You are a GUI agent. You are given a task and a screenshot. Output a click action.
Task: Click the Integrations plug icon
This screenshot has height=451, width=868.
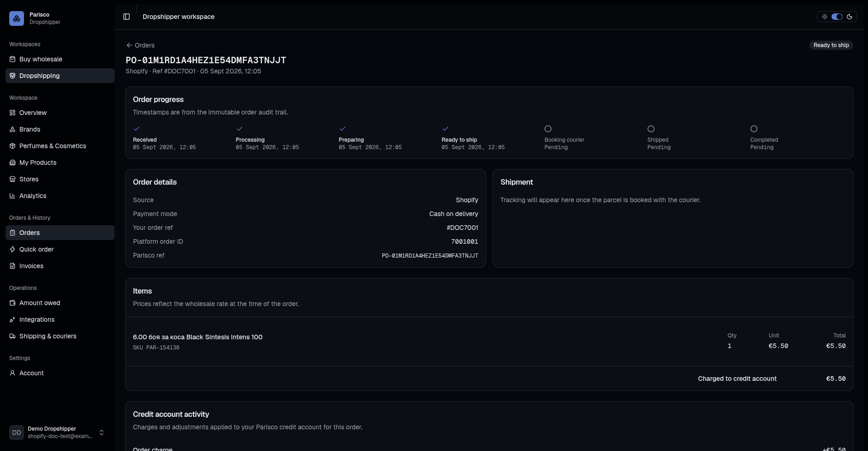coord(12,319)
